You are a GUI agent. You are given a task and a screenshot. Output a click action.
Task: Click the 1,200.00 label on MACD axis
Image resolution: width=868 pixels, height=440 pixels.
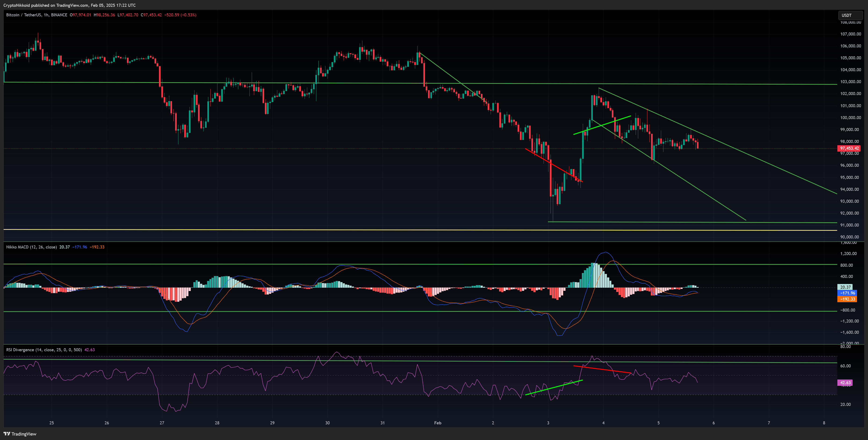pyautogui.click(x=848, y=253)
